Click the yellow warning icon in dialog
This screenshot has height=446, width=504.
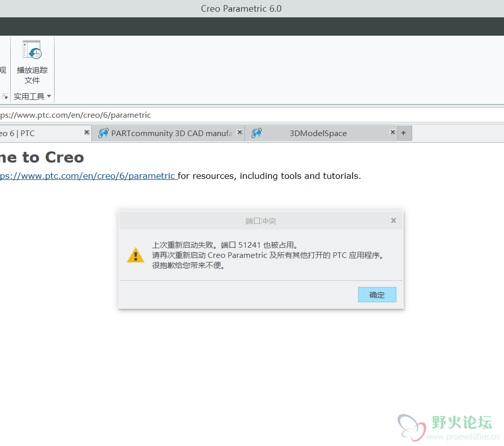point(136,255)
